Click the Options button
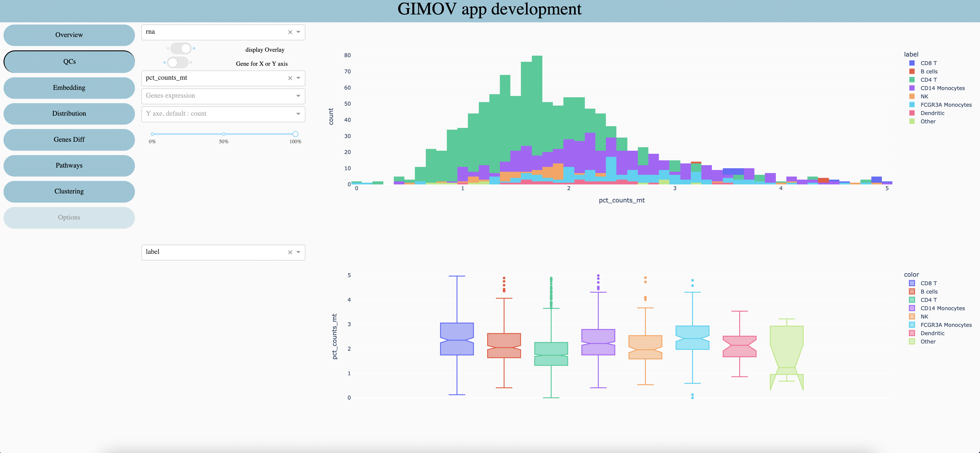This screenshot has height=453, width=980. click(x=69, y=218)
